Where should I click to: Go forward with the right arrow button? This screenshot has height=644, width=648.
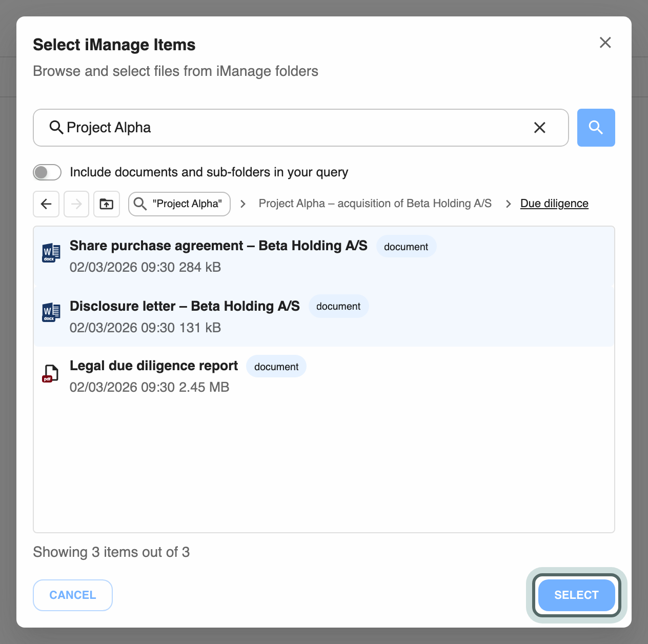pyautogui.click(x=76, y=204)
